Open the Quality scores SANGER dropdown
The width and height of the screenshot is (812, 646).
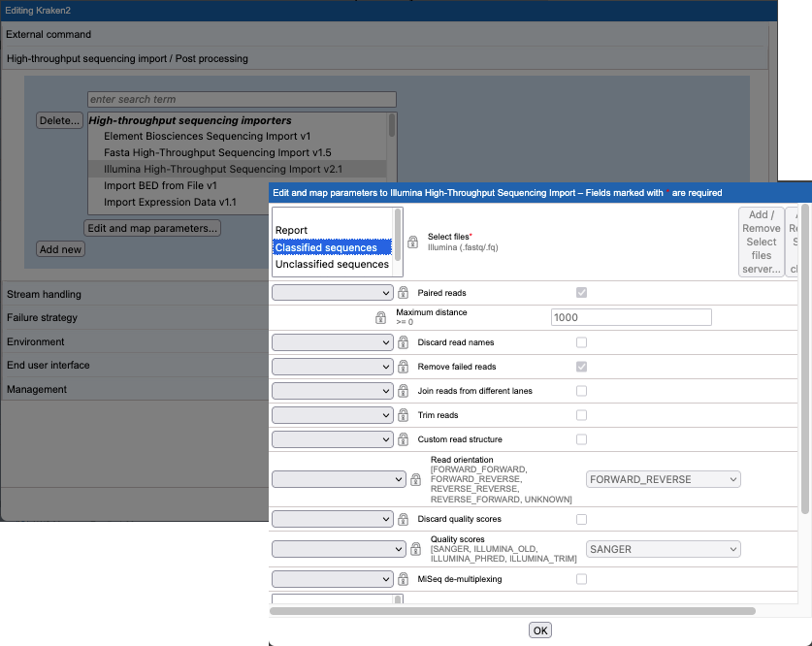pyautogui.click(x=663, y=548)
